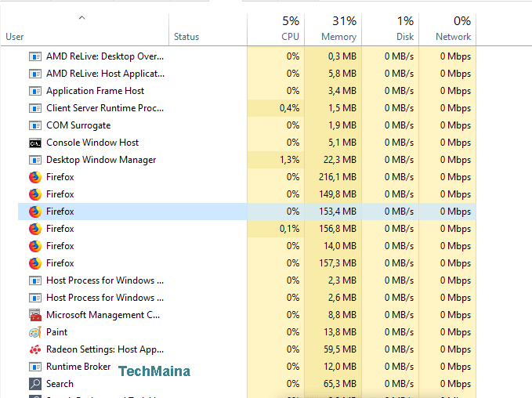Select the Microsoft Management C... name

coord(103,315)
